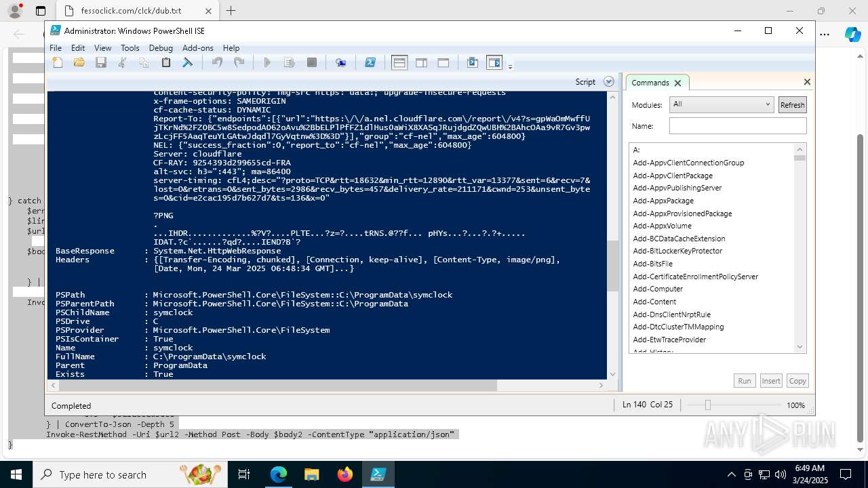Start PowerShell.exe console icon
This screenshot has width=868, height=488.
click(370, 62)
